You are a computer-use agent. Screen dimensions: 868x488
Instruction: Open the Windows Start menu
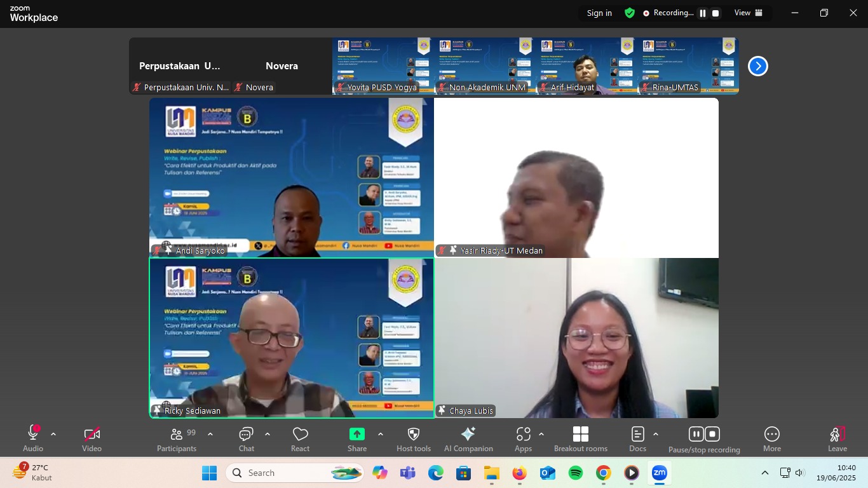click(210, 473)
